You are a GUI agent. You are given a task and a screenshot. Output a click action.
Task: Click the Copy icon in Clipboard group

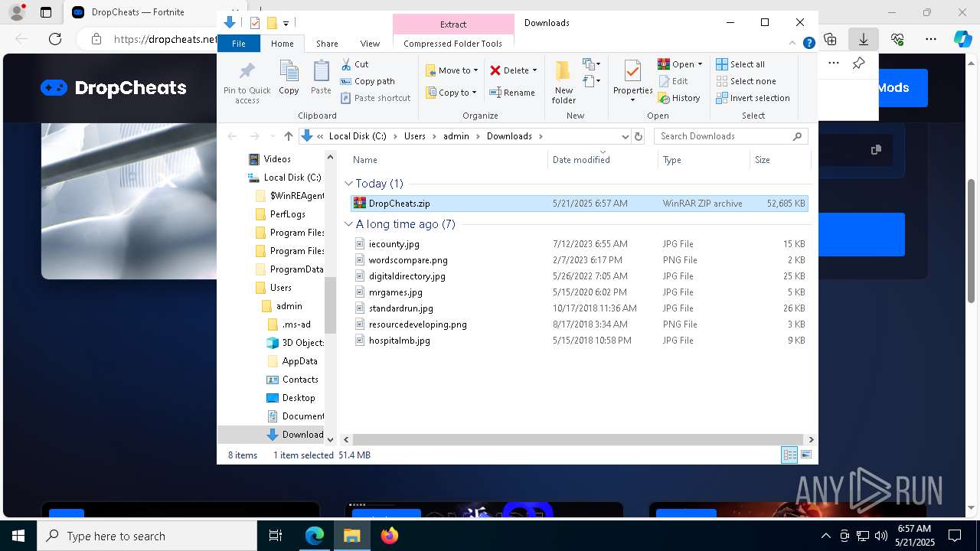click(x=289, y=72)
